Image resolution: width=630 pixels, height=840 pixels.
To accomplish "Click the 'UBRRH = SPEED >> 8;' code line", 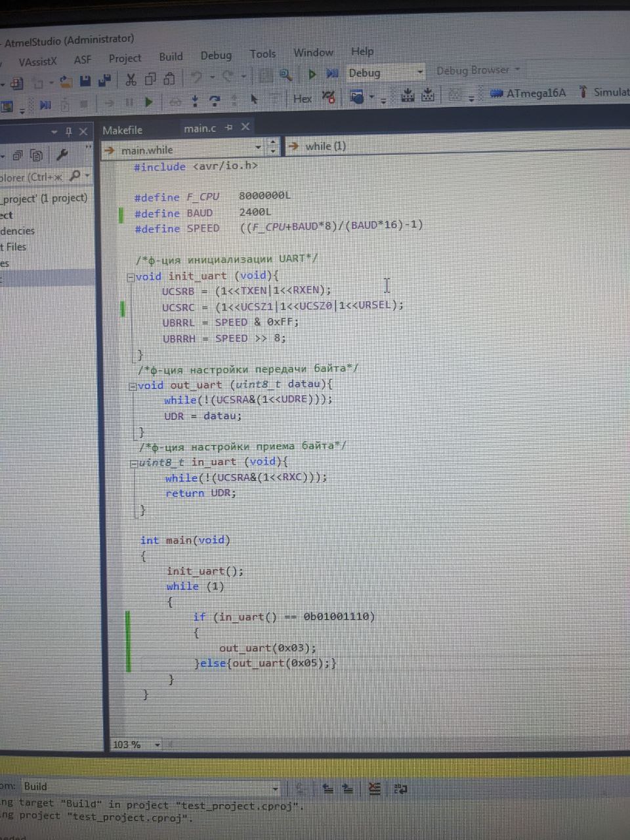I will click(224, 339).
